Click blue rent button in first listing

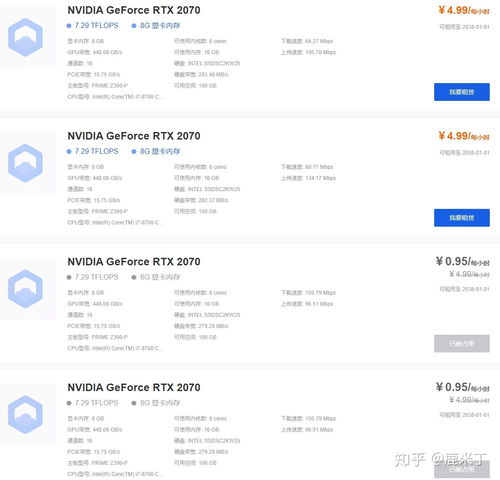pos(462,92)
